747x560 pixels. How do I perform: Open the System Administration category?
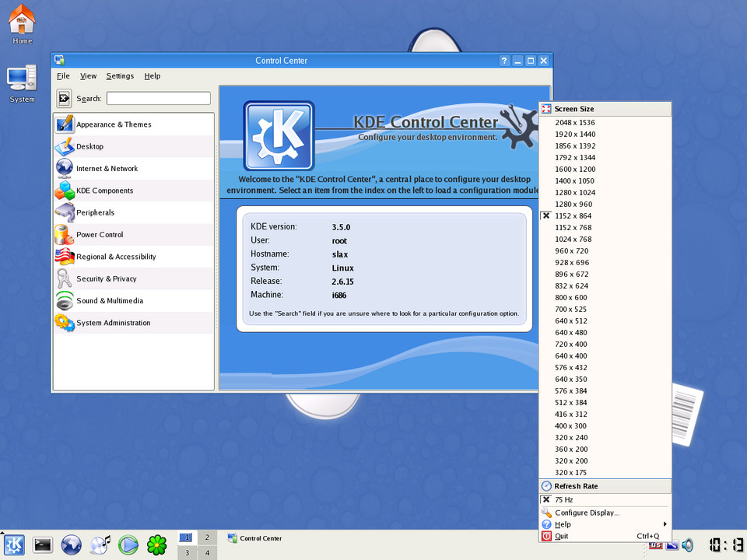[134, 322]
